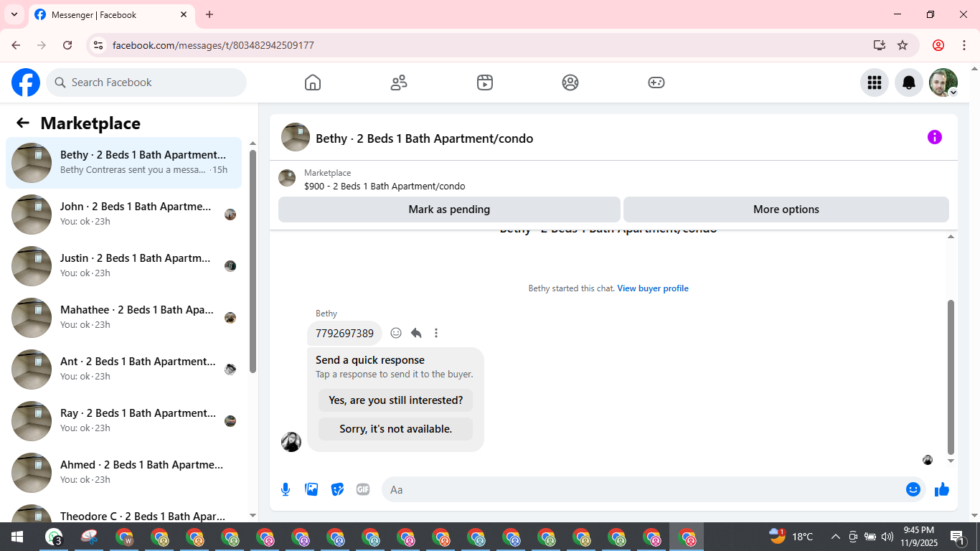The height and width of the screenshot is (551, 980).
Task: Reply to the 7792697389 message
Action: [416, 333]
